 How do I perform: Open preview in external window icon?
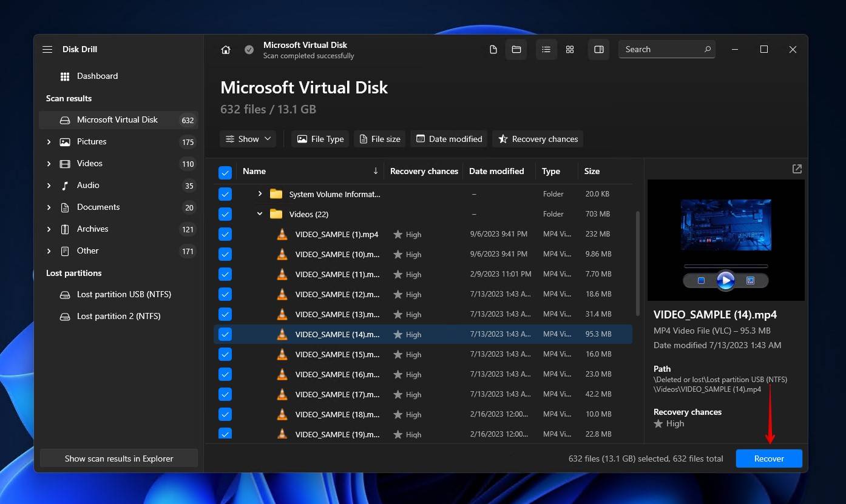797,169
